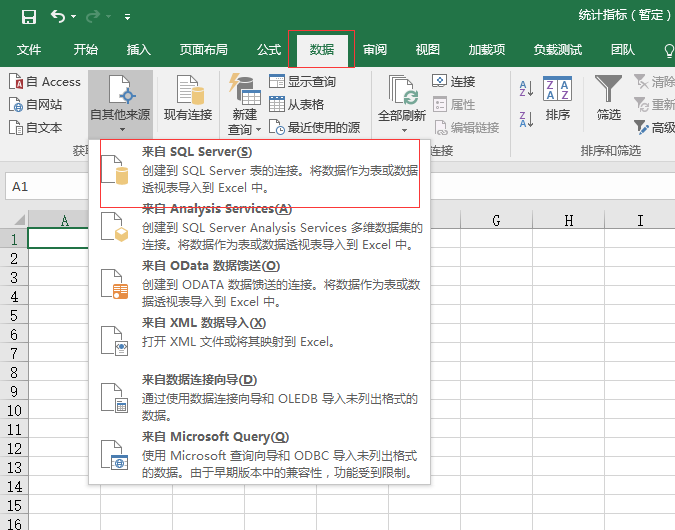The height and width of the screenshot is (530, 675).
Task: Open the Undo history dropdown arrow
Action: tap(74, 17)
